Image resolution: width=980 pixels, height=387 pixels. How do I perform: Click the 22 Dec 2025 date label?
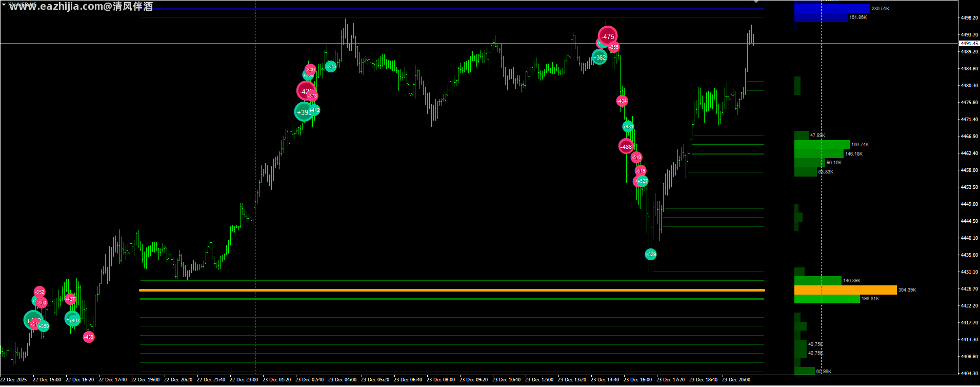pos(14,380)
